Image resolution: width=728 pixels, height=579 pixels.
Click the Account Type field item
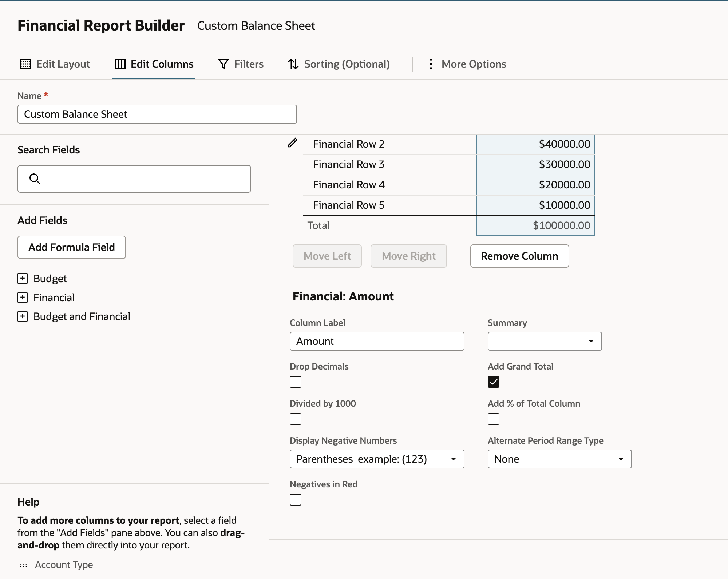click(64, 565)
